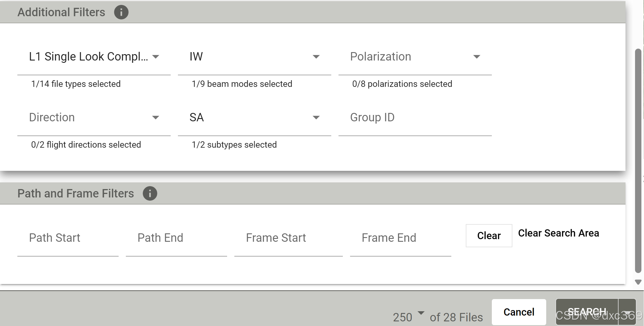Select Clear Search Area
The width and height of the screenshot is (644, 326).
(558, 233)
